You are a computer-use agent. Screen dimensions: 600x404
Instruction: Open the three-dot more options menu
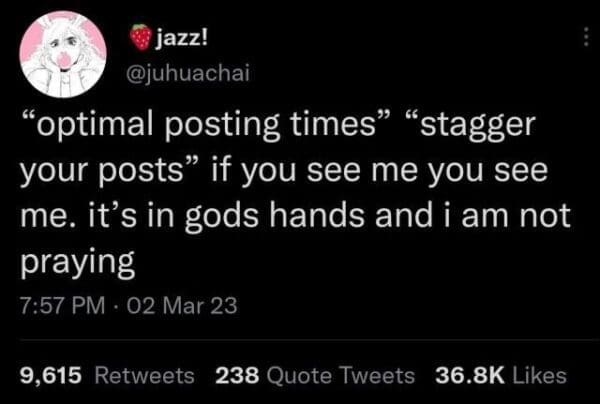tap(585, 40)
